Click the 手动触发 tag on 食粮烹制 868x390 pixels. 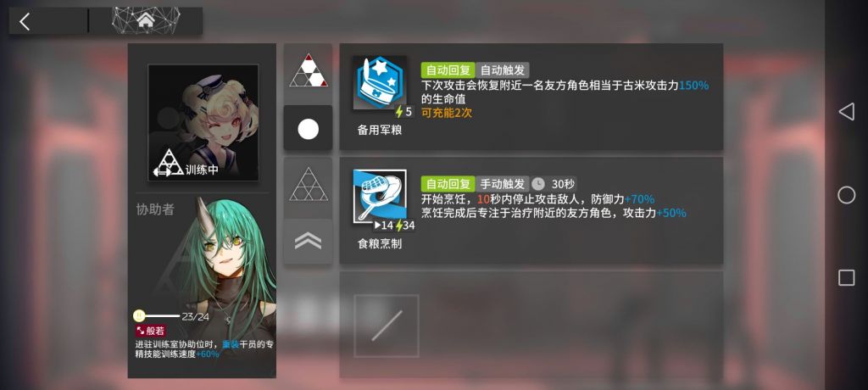coord(502,184)
